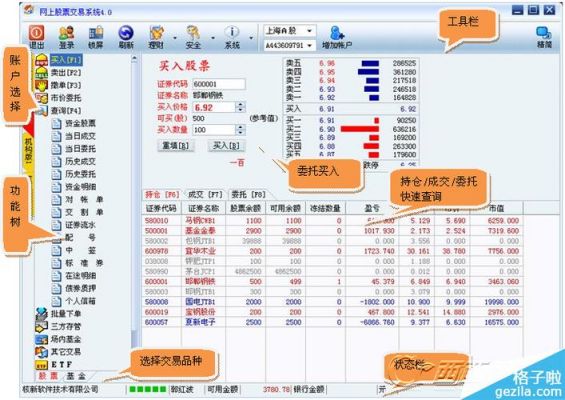Click the 重填 reset button
Image resolution: width=565 pixels, height=400 pixels.
click(x=175, y=146)
